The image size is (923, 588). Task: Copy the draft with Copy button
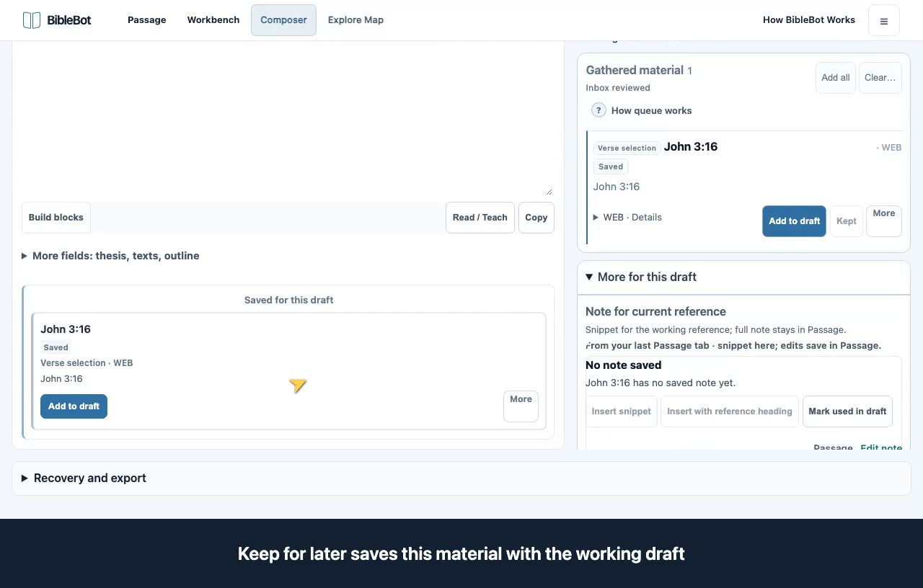pos(536,218)
